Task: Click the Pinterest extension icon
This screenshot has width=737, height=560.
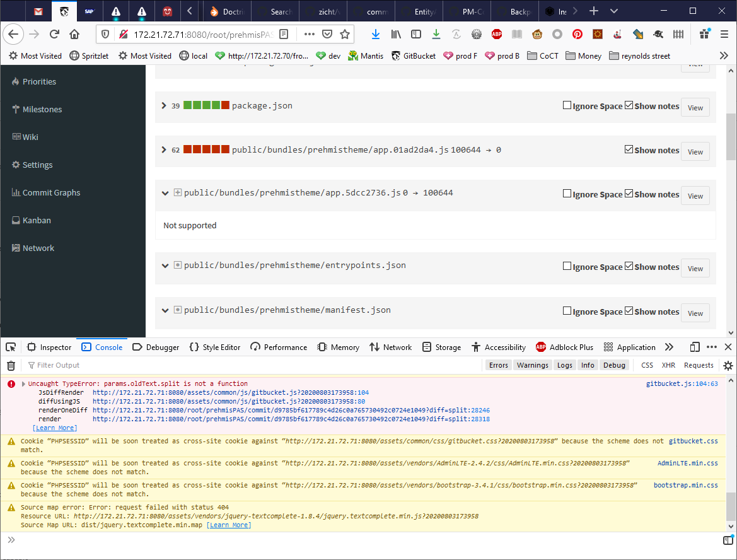Action: [577, 34]
